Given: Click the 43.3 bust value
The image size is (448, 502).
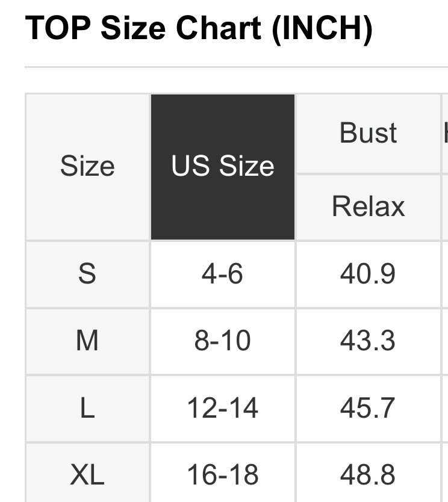Looking at the screenshot, I should 368,341.
